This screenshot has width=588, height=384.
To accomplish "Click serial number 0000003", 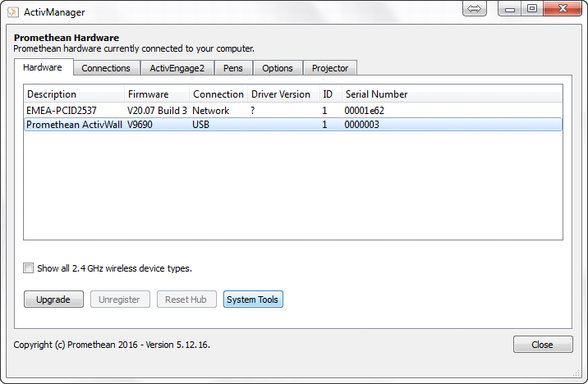I will coord(361,125).
